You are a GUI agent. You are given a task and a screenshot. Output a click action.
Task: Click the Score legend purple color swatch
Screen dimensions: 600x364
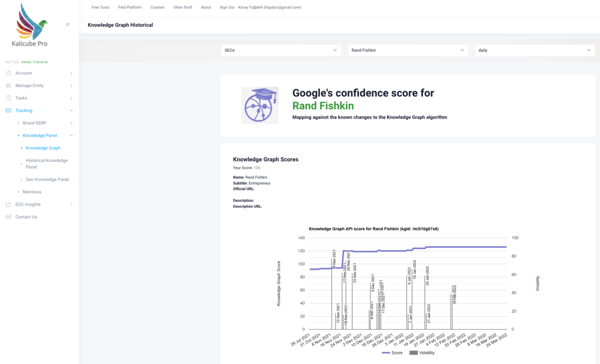pos(385,353)
